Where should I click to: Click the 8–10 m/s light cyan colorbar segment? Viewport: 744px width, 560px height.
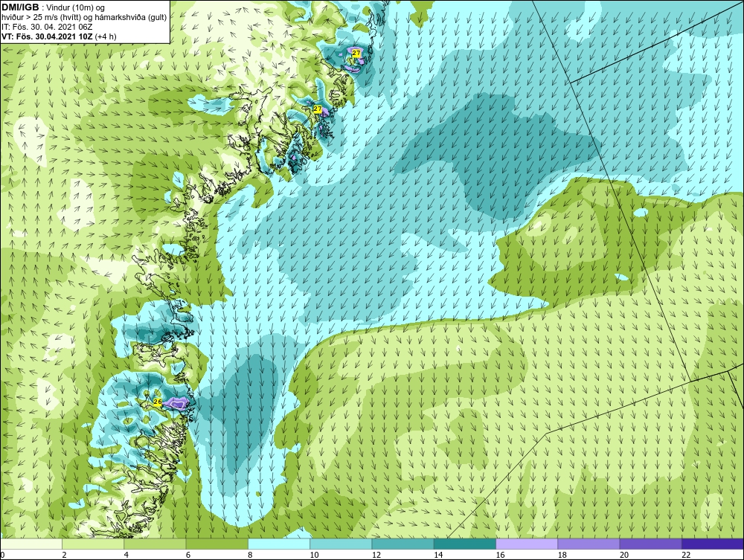[279, 544]
